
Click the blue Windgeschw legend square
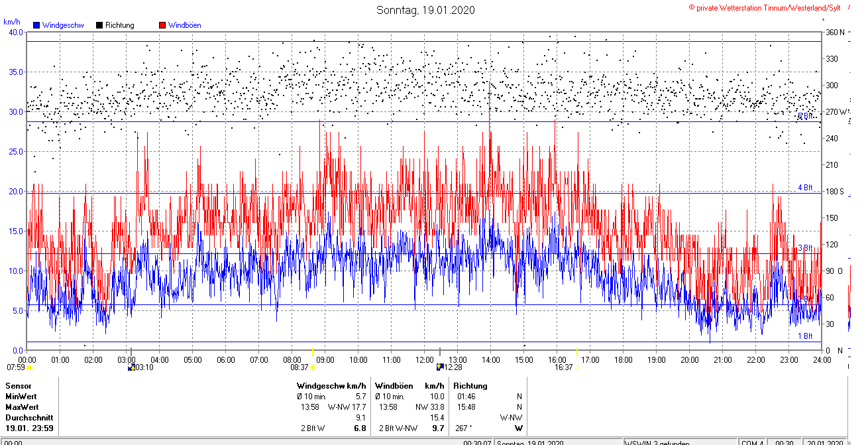click(36, 25)
